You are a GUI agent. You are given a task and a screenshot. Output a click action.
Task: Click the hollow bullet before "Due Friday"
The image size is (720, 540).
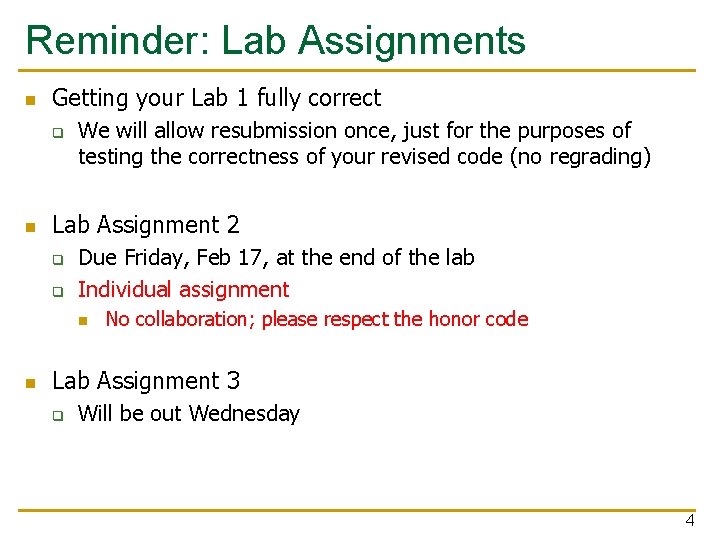pos(58,259)
